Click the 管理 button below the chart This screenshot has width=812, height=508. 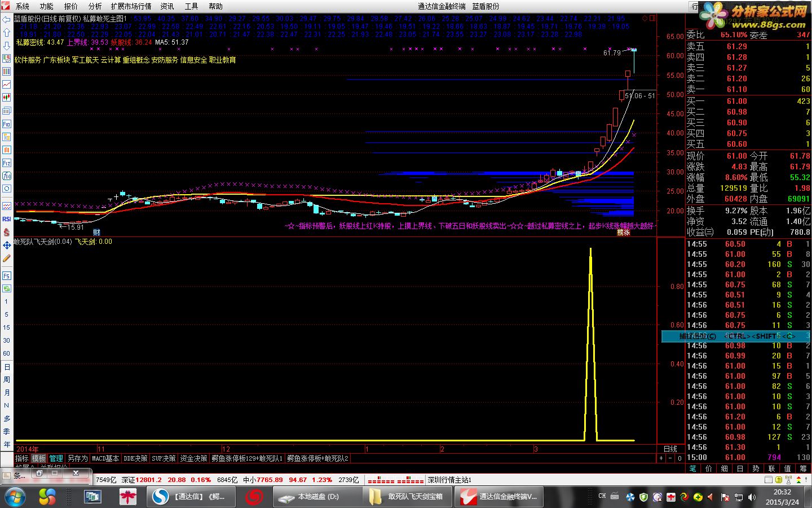[56, 458]
